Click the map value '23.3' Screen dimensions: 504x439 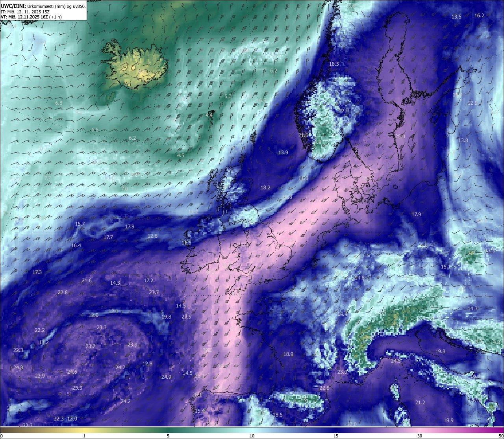[102, 328]
